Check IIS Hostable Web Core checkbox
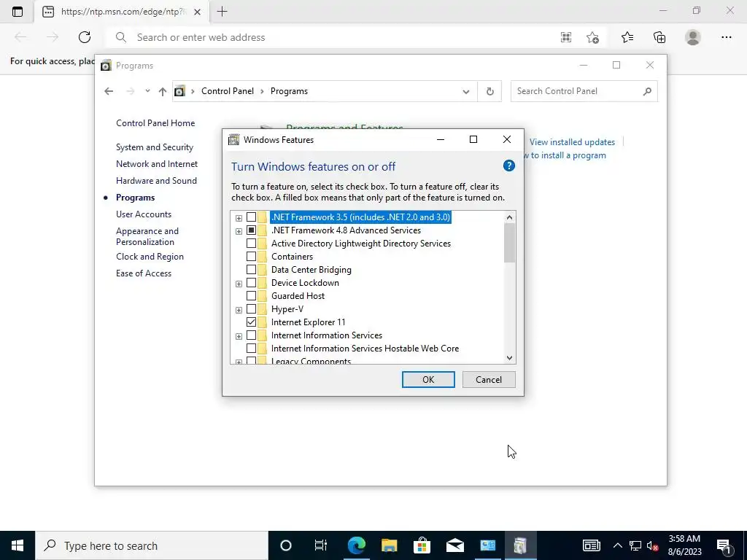This screenshot has height=560, width=747. tap(251, 349)
